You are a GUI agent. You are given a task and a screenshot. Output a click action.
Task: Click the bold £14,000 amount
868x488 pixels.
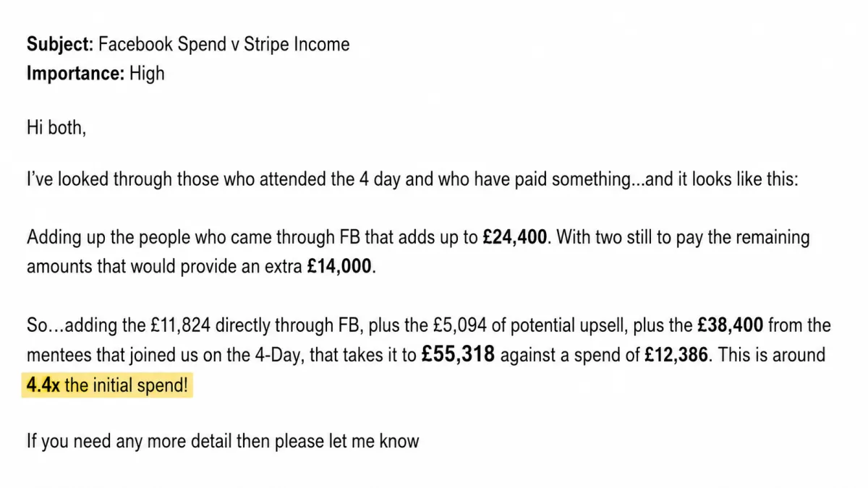[339, 266]
